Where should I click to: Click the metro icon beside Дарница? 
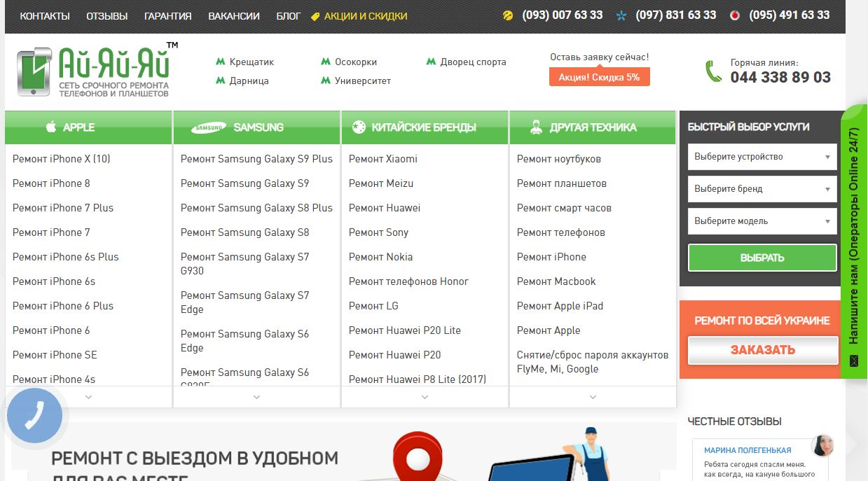pos(220,81)
